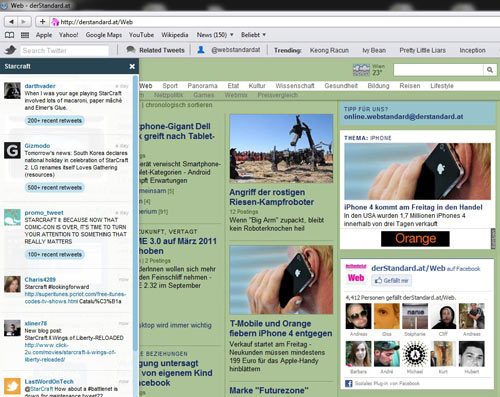Click the Search Twitter input field
This screenshot has height=397, width=500.
click(x=64, y=51)
